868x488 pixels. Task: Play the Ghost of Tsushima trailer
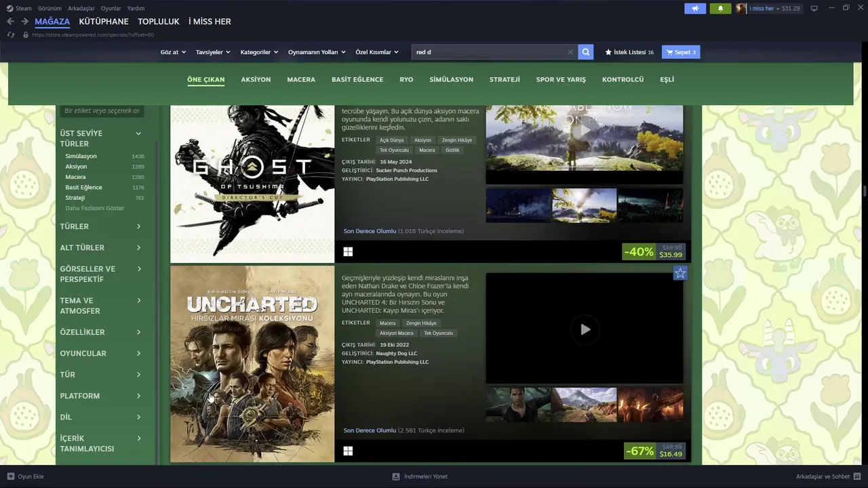click(585, 130)
